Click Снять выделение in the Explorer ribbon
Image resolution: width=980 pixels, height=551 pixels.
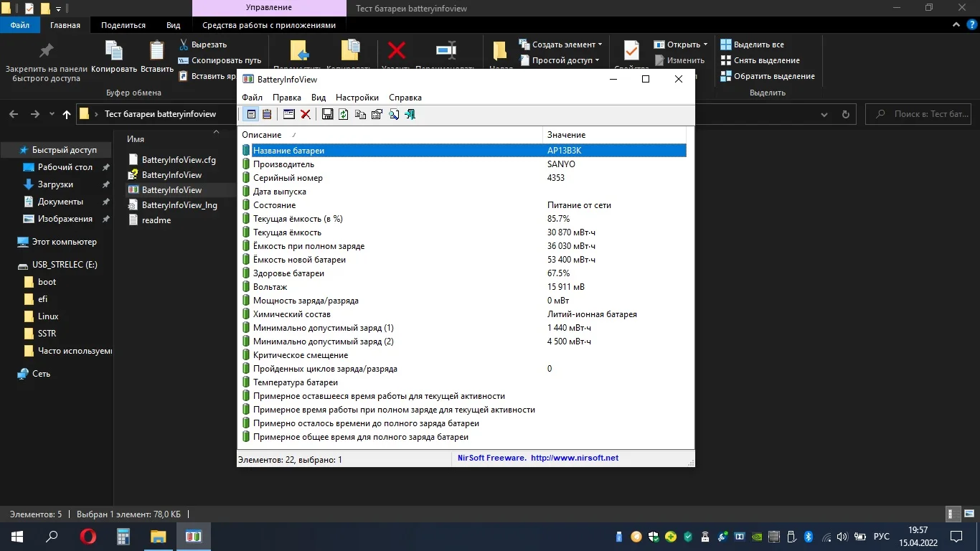760,60
